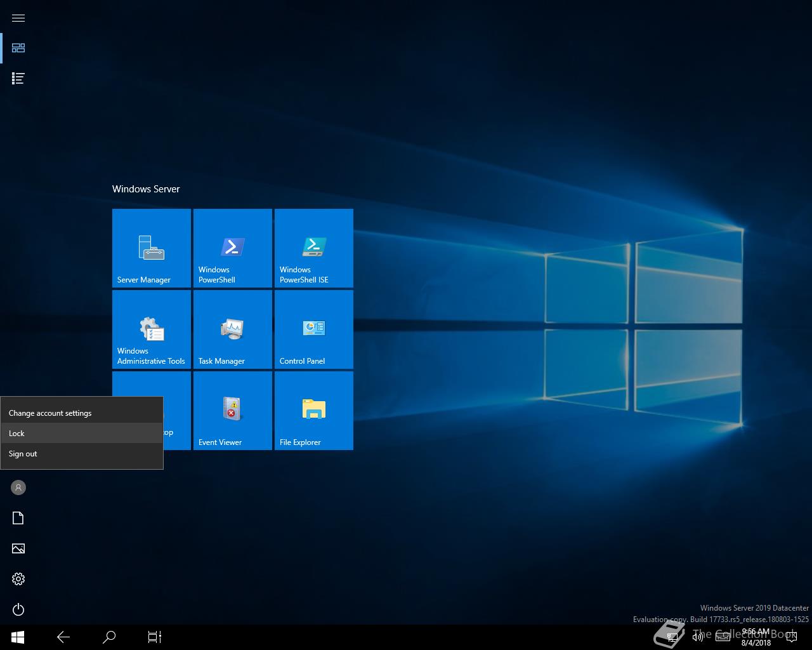Open the Windows Administrative Tools tile
The height and width of the screenshot is (650, 812).
[x=152, y=329]
